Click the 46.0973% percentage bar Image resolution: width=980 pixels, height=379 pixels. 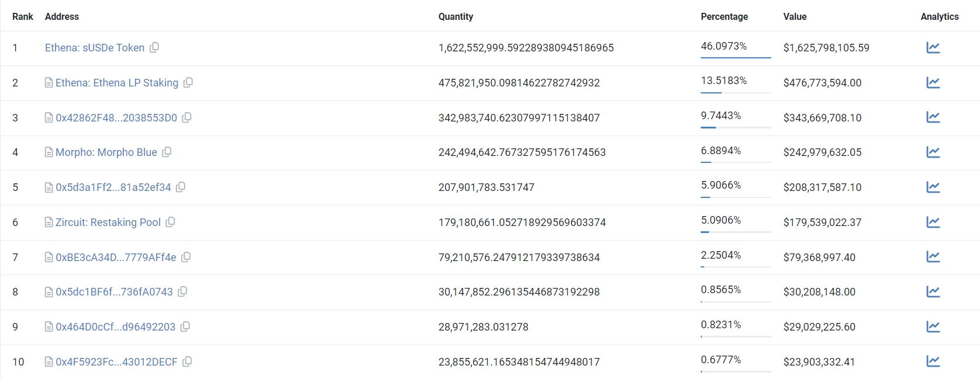click(736, 57)
